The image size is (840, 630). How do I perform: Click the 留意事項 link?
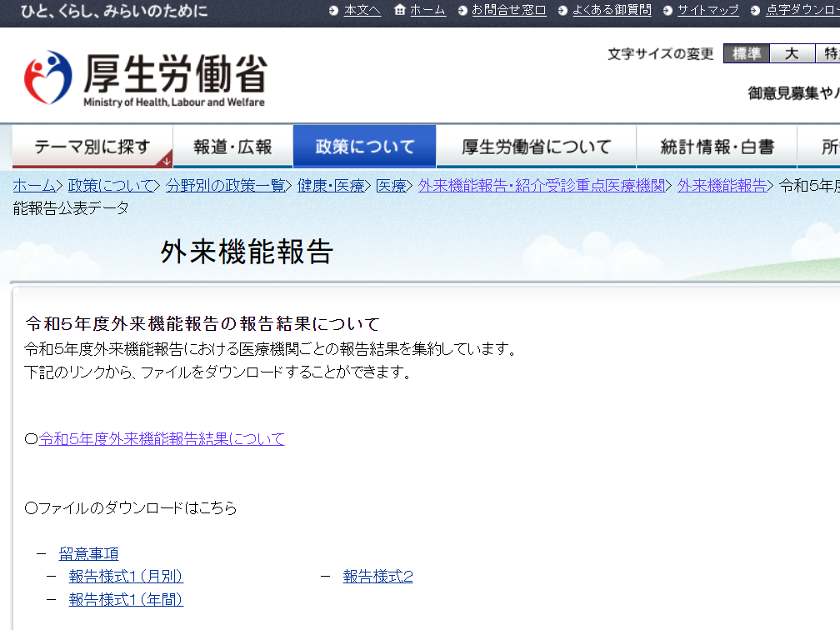88,552
